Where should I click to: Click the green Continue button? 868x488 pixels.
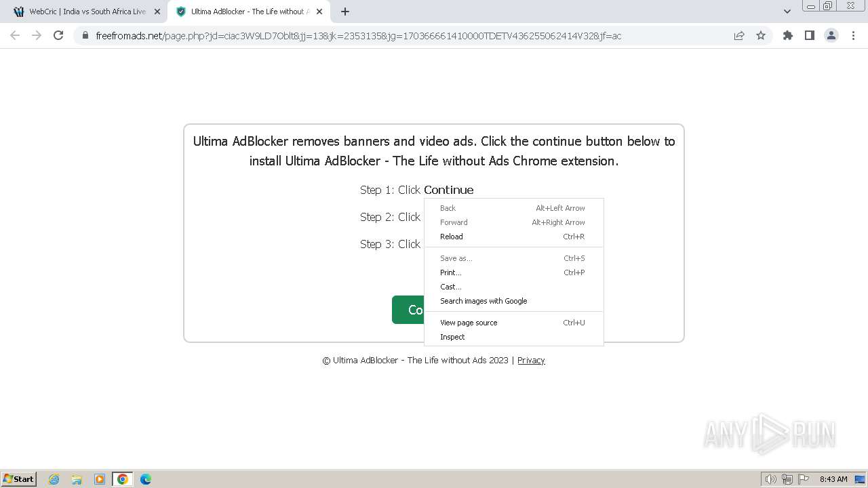click(x=408, y=310)
